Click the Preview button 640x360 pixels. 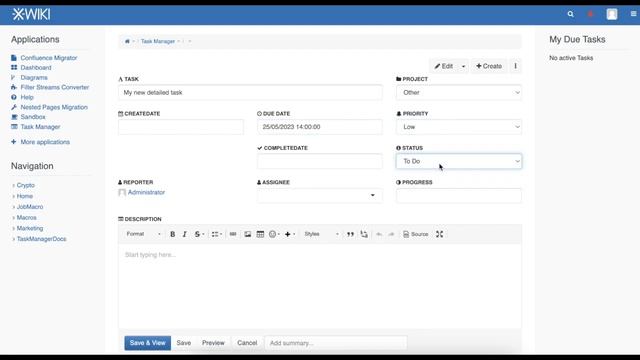tap(213, 343)
